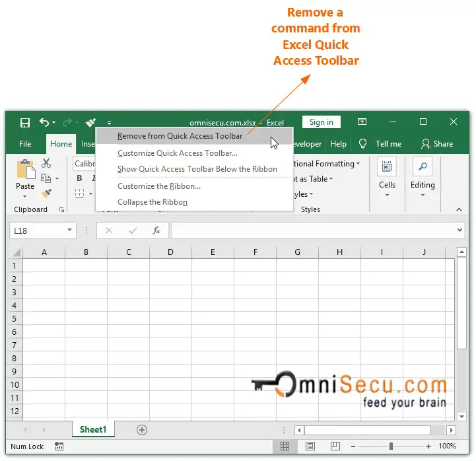
Task: Switch to Page Break Preview
Action: point(335,446)
